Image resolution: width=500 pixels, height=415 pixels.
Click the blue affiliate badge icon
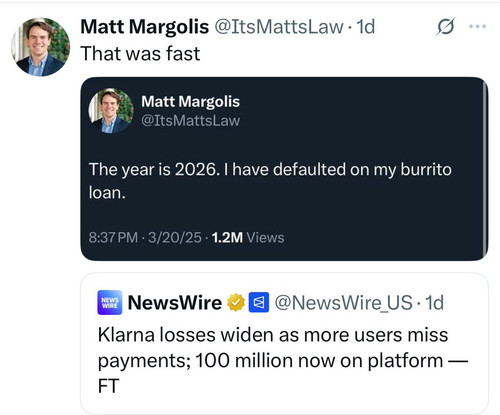click(x=259, y=302)
